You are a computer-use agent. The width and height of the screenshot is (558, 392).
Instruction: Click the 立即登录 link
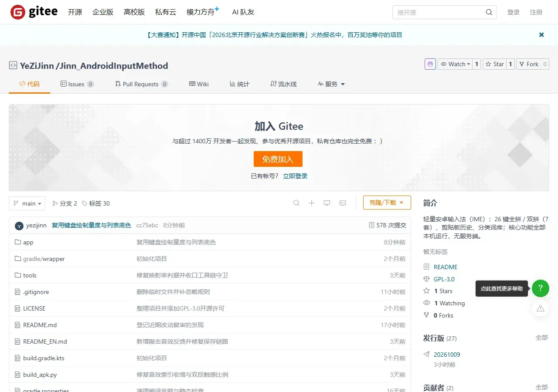coord(295,176)
